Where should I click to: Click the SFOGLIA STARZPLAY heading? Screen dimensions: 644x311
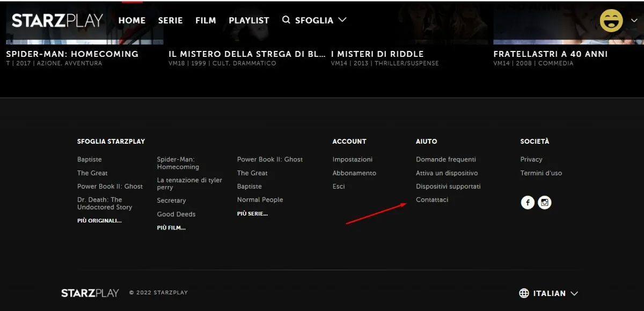coord(111,142)
